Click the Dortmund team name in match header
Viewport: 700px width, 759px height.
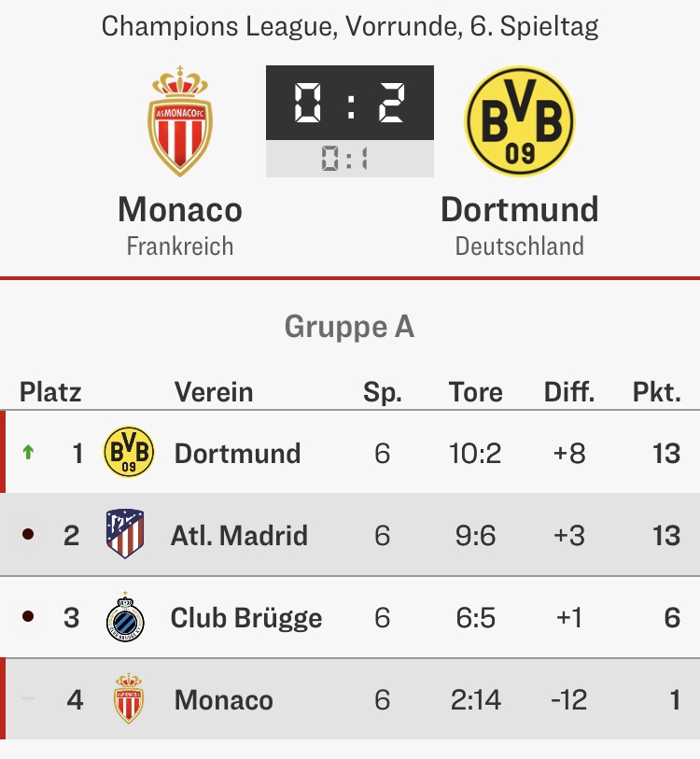pyautogui.click(x=520, y=209)
